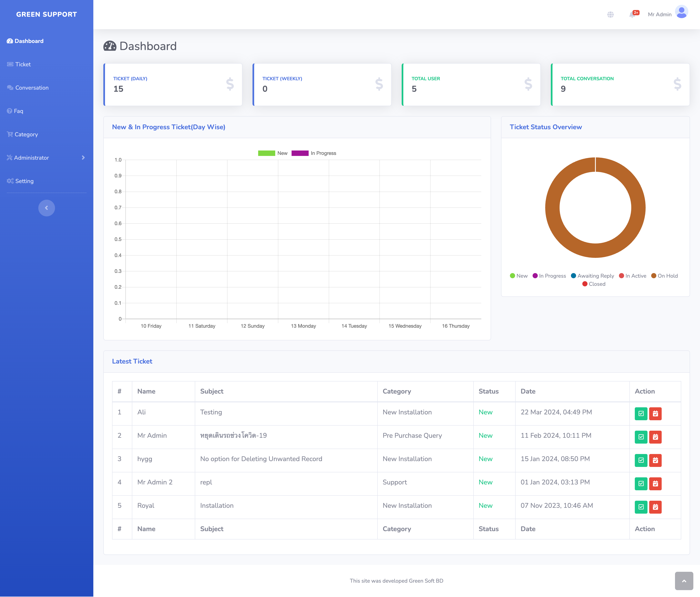Viewport: 700px width, 597px height.
Task: Open the Ticket menu item
Action: [23, 64]
